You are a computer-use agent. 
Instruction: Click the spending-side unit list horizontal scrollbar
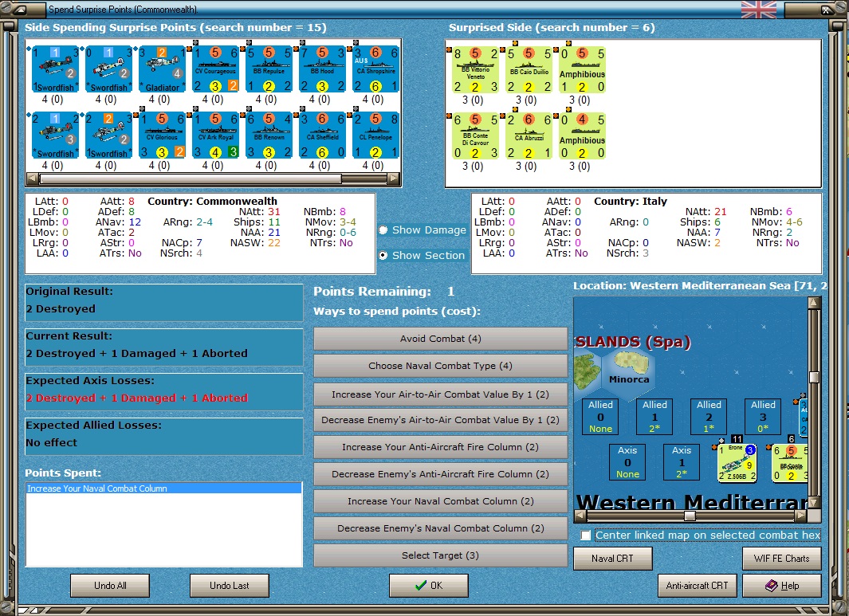pos(214,178)
